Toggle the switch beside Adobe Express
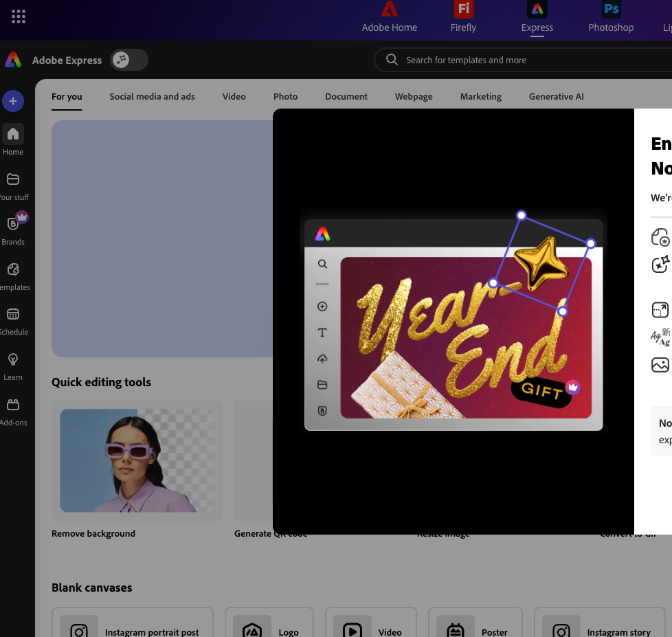The height and width of the screenshot is (637, 672). 129,60
